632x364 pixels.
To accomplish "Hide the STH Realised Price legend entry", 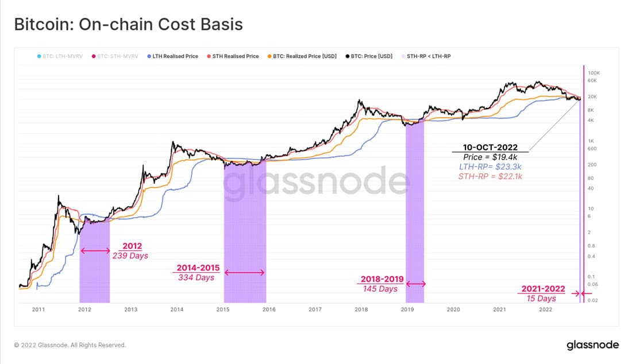I will pyautogui.click(x=233, y=56).
